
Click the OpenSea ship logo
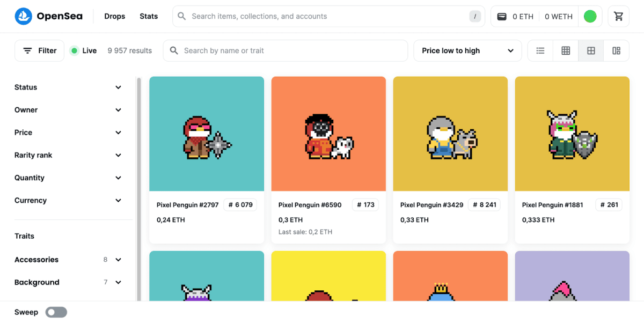coord(24,17)
